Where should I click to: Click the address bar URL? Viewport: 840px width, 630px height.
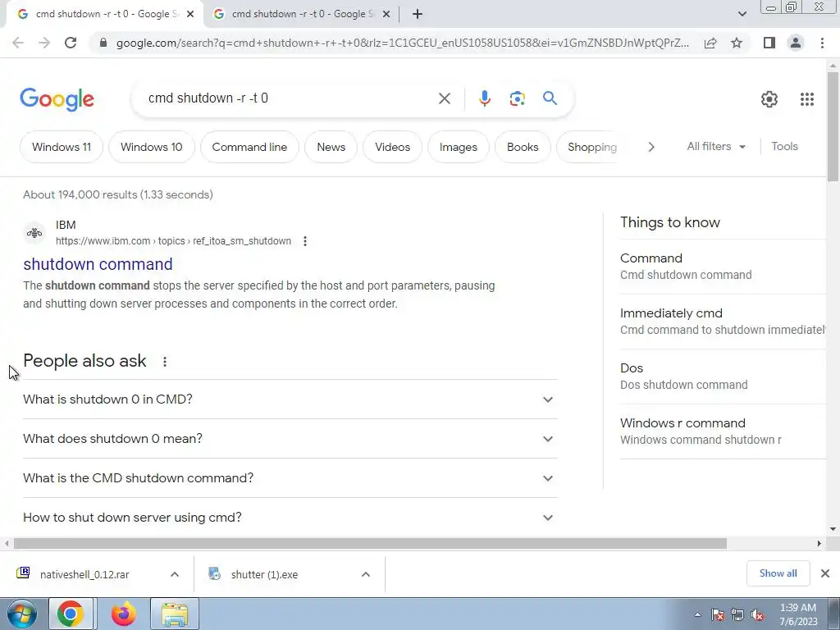coord(403,43)
